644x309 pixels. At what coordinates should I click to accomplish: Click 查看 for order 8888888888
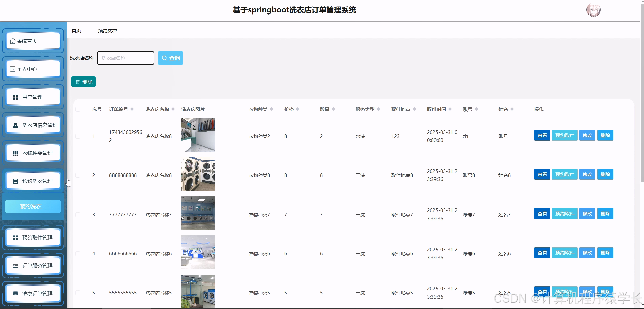coord(542,174)
